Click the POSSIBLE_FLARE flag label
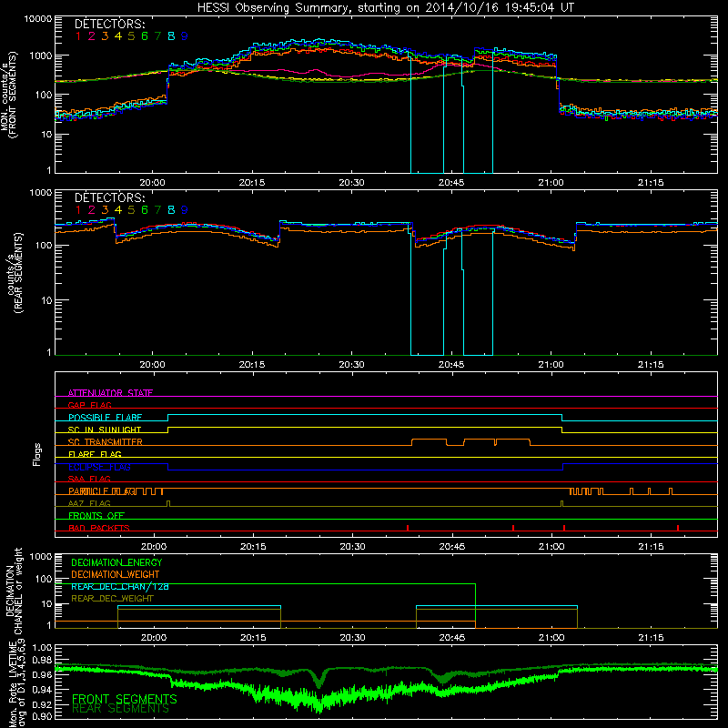This screenshot has height=728, width=728. (x=105, y=418)
